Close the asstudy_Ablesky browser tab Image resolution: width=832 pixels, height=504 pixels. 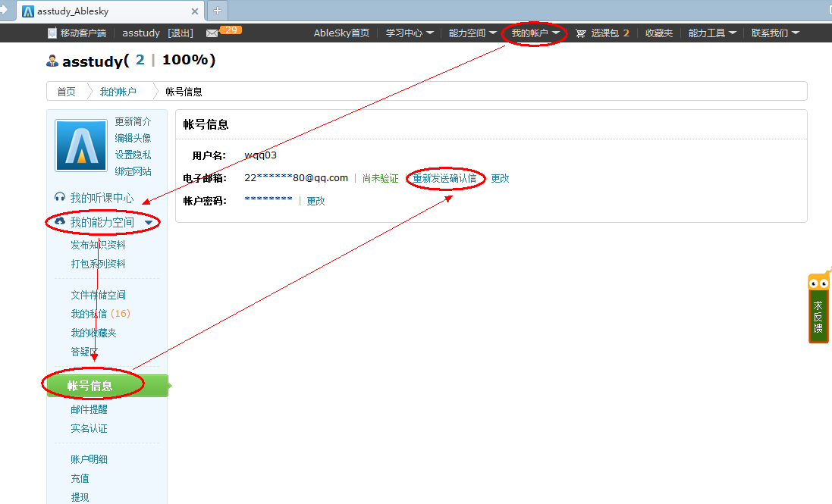[x=195, y=11]
